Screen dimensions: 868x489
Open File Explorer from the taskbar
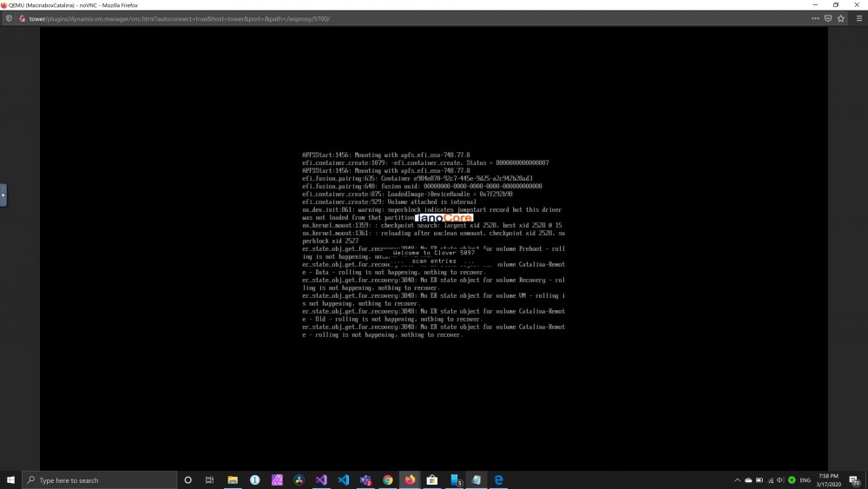pos(233,480)
